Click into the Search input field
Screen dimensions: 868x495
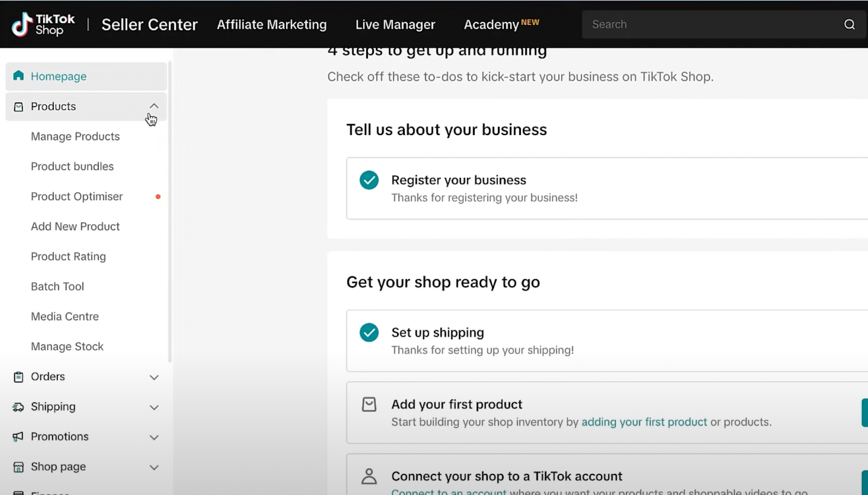point(705,24)
